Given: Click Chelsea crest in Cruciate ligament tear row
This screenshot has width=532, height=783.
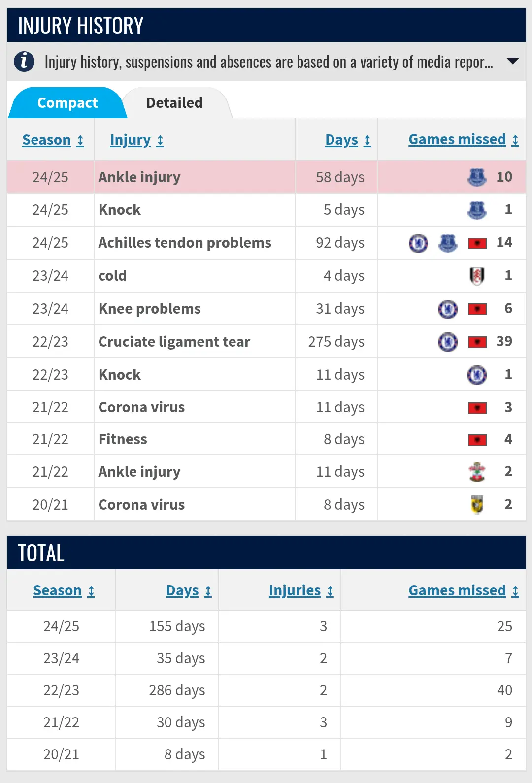Looking at the screenshot, I should (448, 342).
